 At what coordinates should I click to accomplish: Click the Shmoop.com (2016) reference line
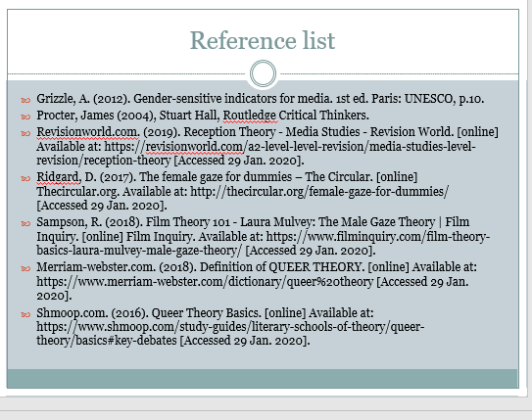coord(205,313)
